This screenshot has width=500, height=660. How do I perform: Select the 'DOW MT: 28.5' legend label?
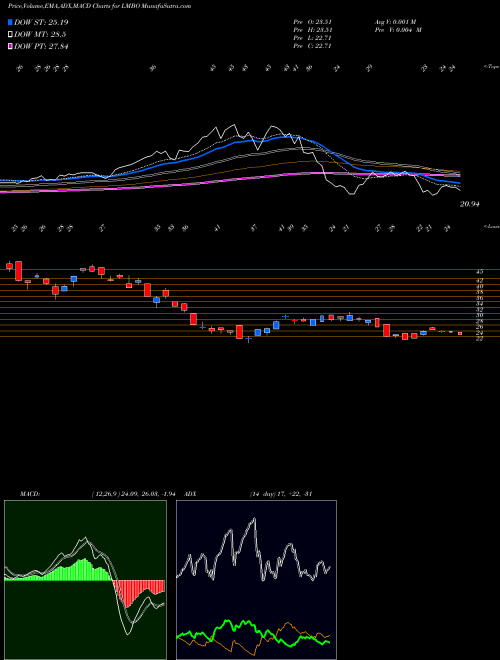(x=40, y=35)
